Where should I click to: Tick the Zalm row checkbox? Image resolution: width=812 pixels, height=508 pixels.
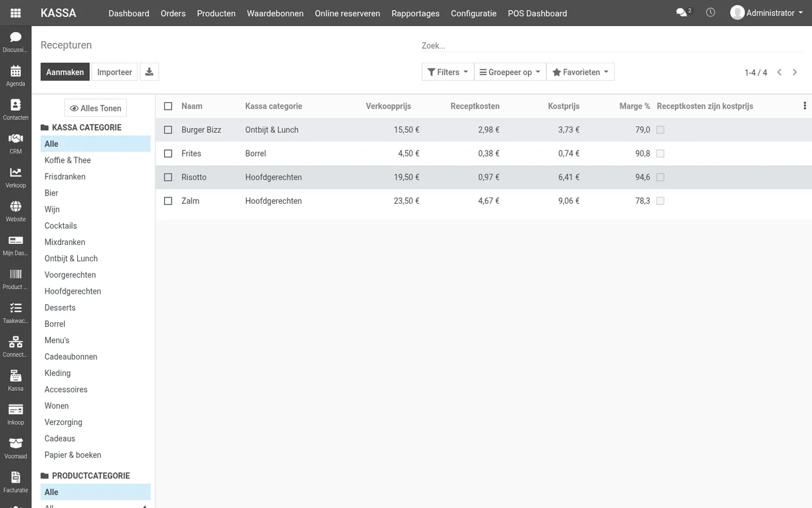[x=168, y=201]
